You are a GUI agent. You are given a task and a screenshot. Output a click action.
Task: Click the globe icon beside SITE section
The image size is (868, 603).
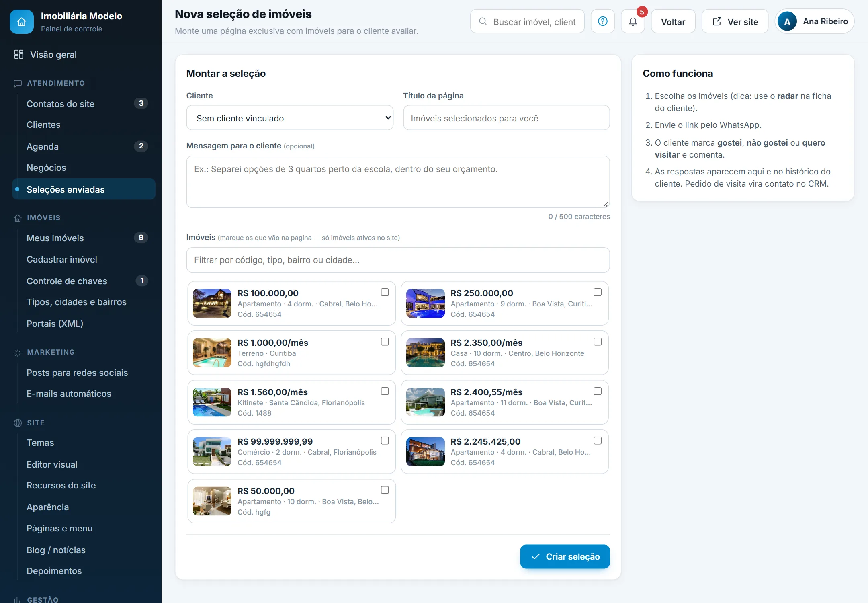(x=18, y=423)
